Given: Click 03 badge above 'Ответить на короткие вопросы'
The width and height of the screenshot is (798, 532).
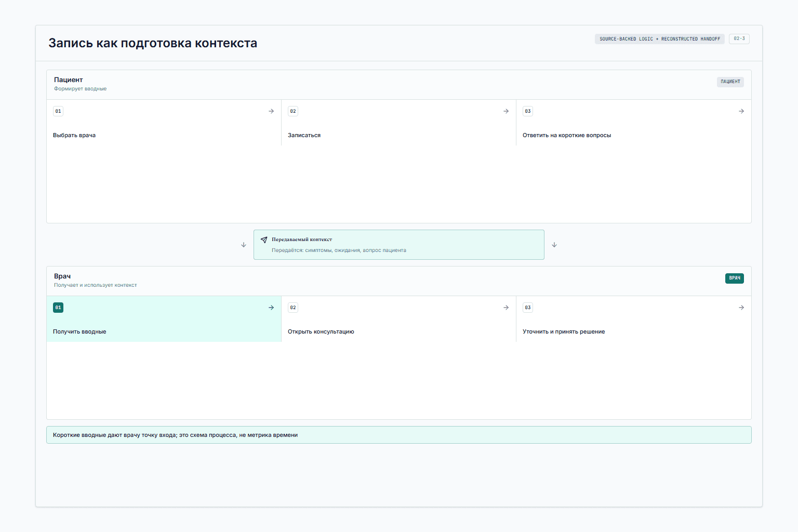Looking at the screenshot, I should (x=528, y=111).
